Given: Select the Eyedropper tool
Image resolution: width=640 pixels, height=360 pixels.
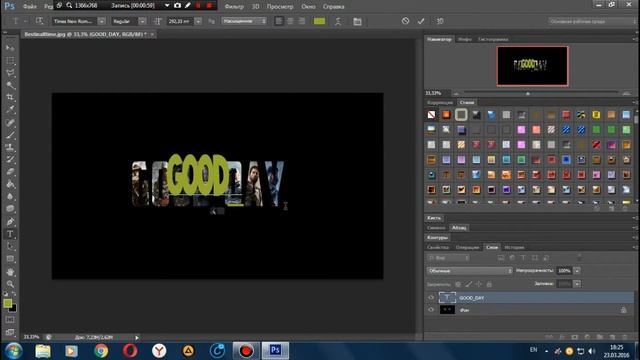Looking at the screenshot, I should 10,109.
